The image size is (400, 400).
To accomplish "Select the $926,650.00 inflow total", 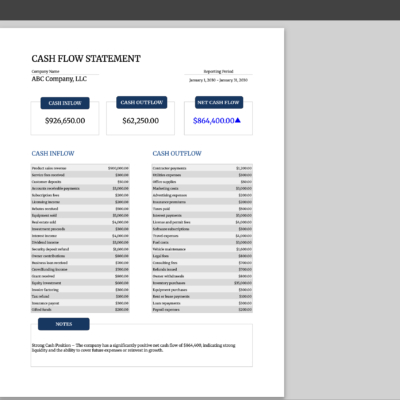I will click(x=65, y=121).
